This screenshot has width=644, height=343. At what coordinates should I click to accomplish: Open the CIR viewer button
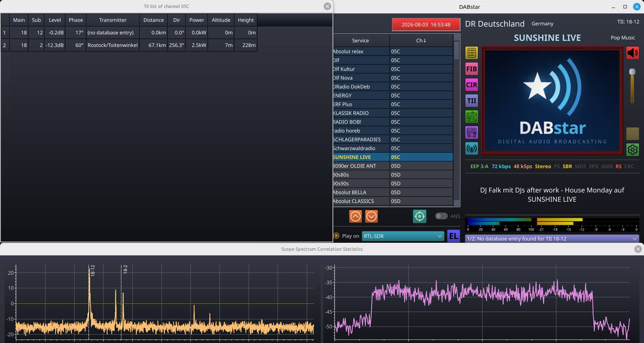coord(471,85)
